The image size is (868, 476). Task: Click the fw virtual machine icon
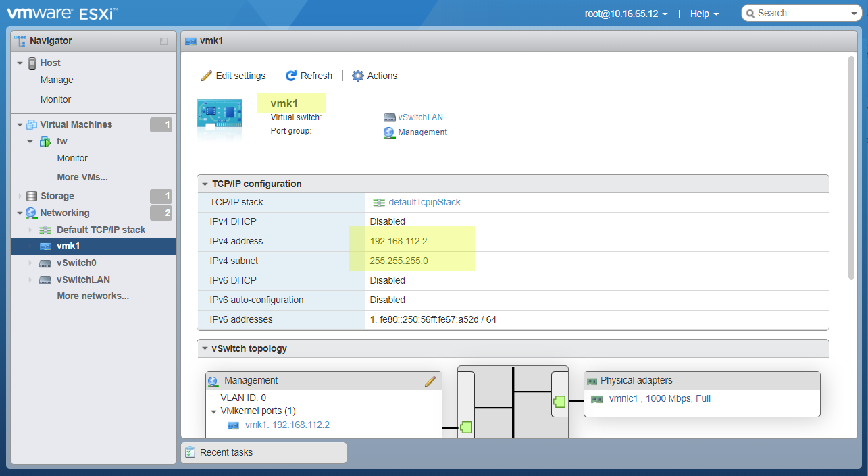tap(45, 141)
